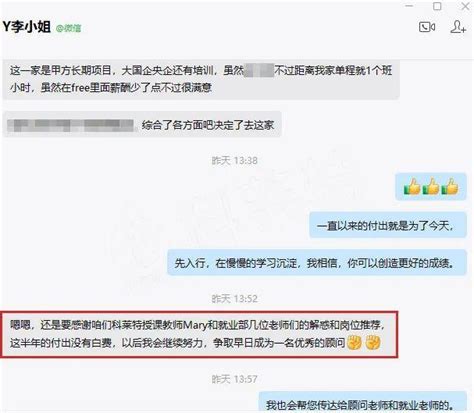This screenshot has width=474, height=413.
Task: Minimize the chat window
Action: point(409,6)
